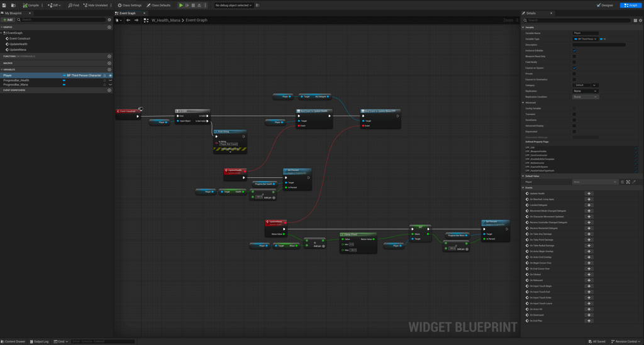Toggle Expose on Spawn checkbox
The image size is (644, 345).
click(574, 68)
